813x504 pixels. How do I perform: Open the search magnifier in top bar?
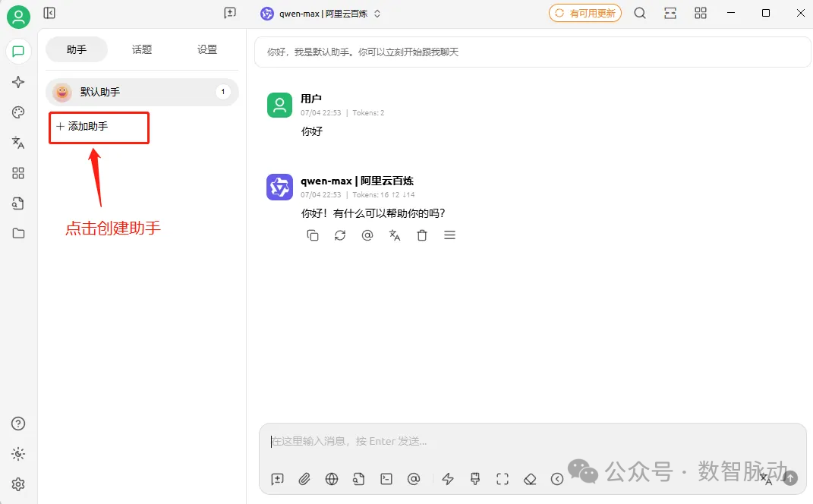(640, 13)
